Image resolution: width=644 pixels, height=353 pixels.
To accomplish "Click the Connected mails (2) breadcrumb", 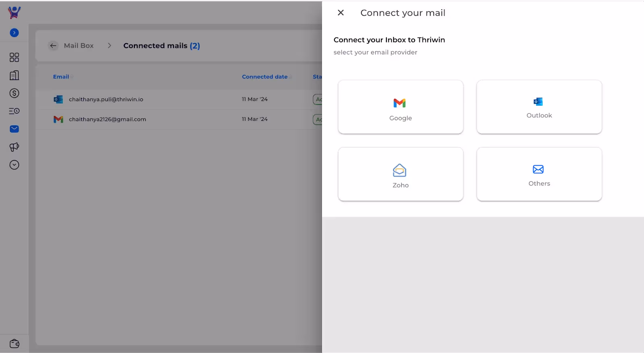I will (161, 46).
